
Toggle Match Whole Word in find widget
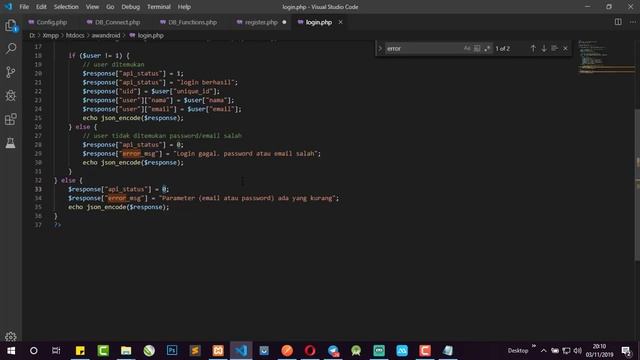[477, 48]
